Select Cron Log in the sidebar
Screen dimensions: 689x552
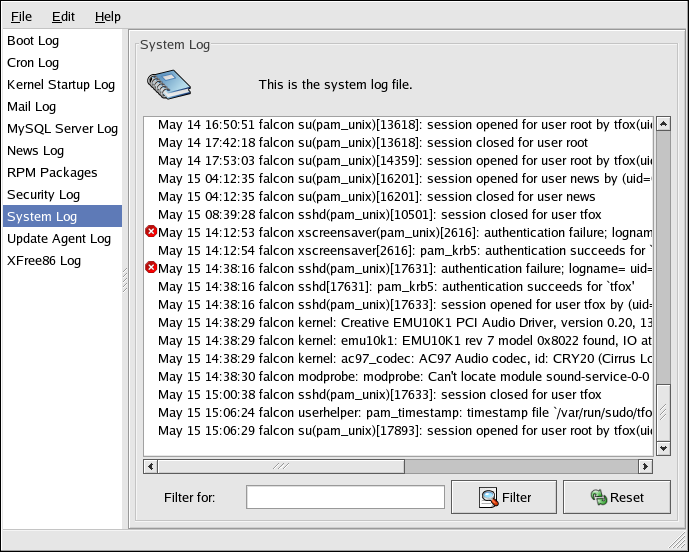coord(33,63)
